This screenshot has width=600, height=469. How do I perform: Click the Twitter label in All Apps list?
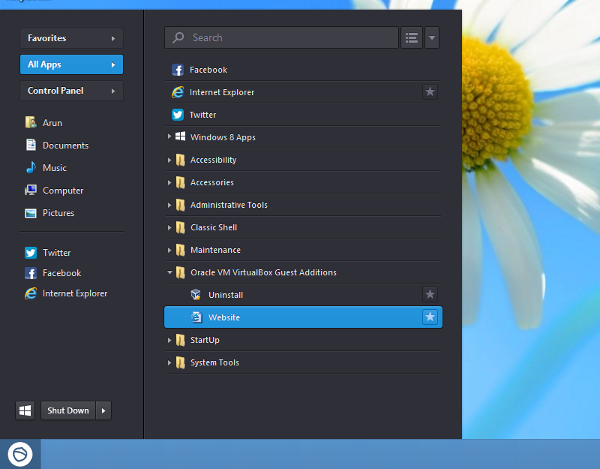(x=203, y=115)
